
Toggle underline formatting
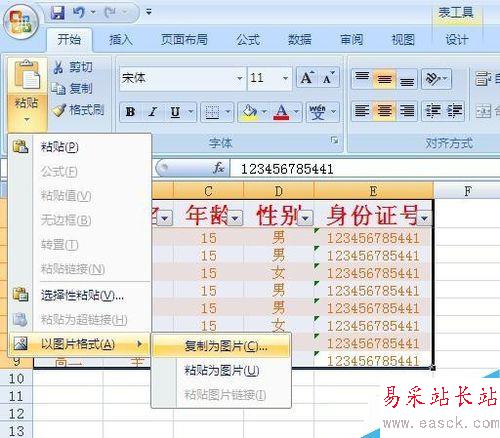point(175,112)
